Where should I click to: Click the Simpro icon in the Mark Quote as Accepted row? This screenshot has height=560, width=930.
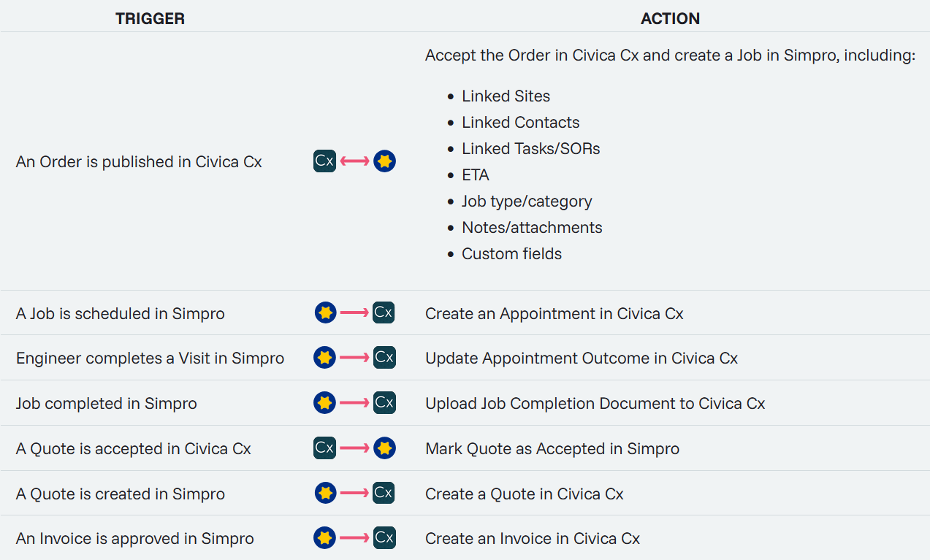coord(384,448)
